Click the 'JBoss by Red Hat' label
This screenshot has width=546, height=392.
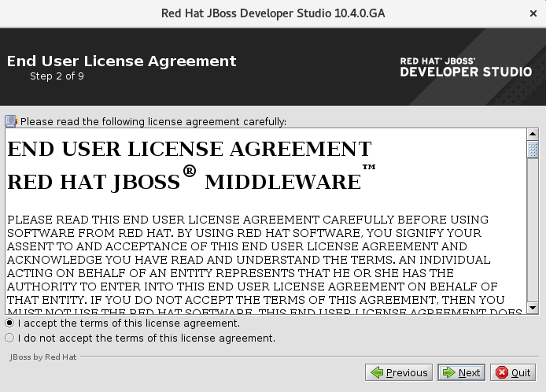[43, 357]
